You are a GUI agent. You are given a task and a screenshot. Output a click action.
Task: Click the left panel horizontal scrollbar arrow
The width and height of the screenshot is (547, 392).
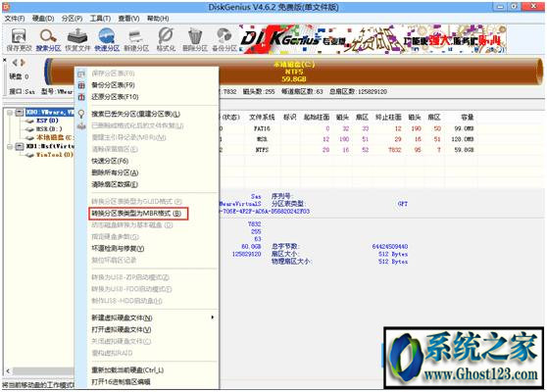[x=9, y=371]
